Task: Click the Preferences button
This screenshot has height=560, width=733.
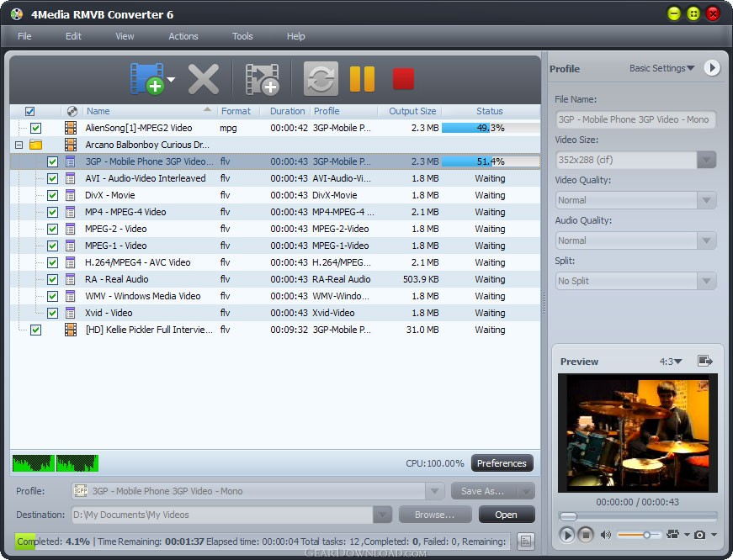Action: click(x=502, y=462)
